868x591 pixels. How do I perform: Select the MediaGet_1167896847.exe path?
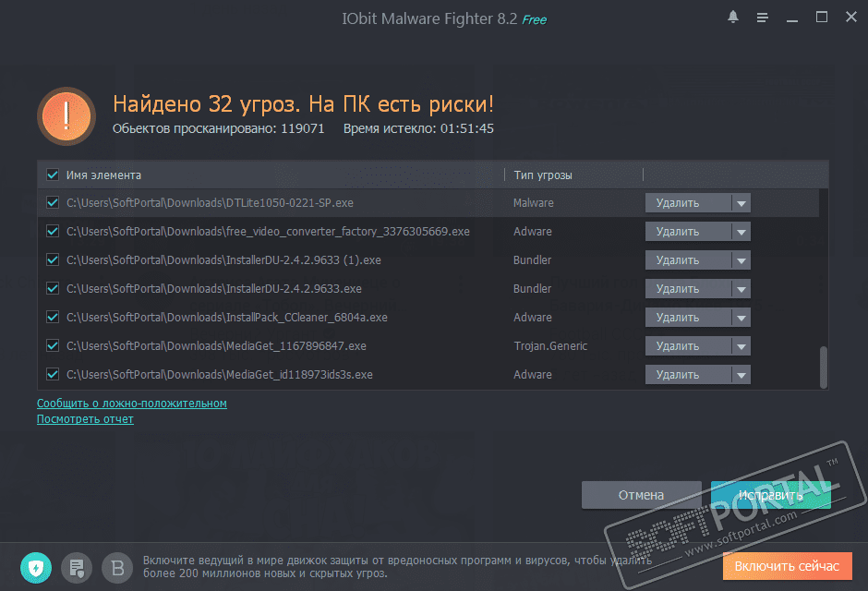[x=216, y=346]
